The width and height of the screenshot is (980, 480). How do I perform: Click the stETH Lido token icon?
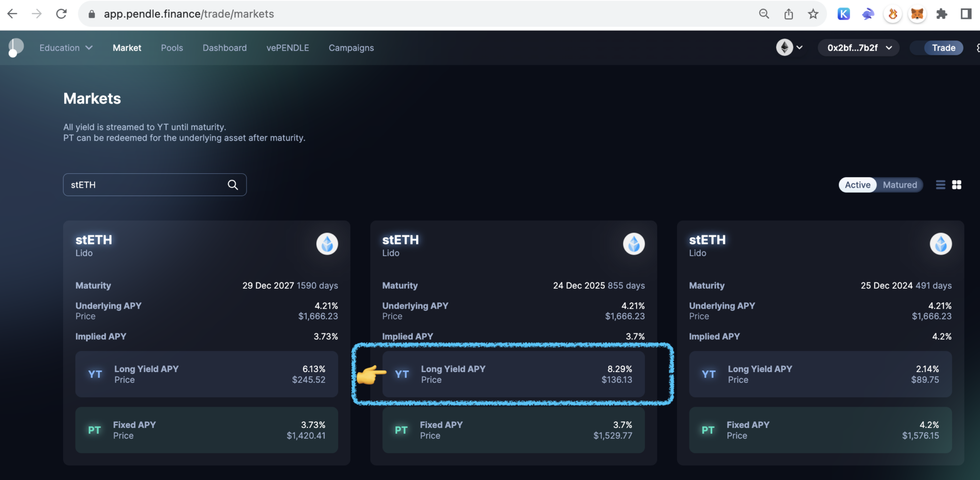coord(327,244)
